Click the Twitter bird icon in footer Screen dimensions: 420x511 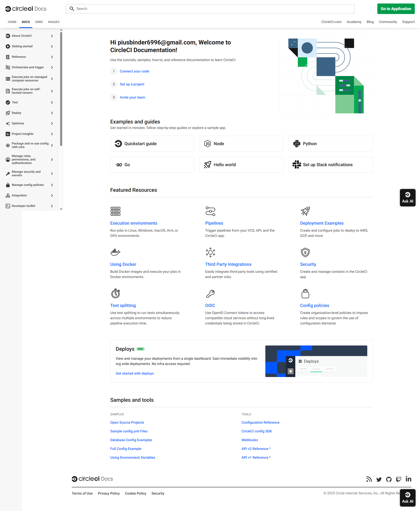379,479
